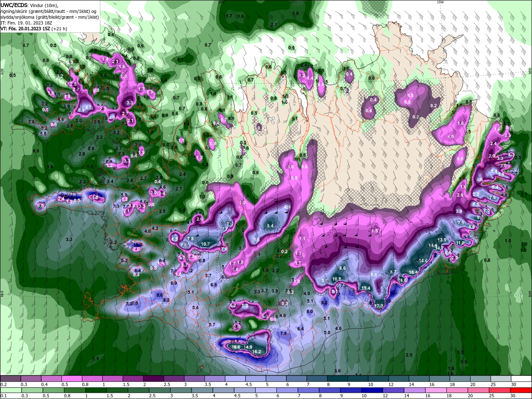Click the 16.2 value on the map
The width and height of the screenshot is (532, 399).
256,352
